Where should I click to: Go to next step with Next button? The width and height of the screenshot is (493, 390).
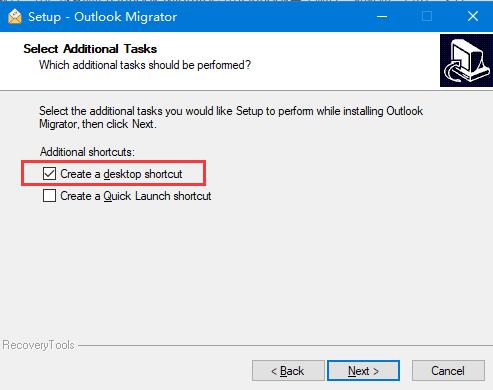click(363, 370)
